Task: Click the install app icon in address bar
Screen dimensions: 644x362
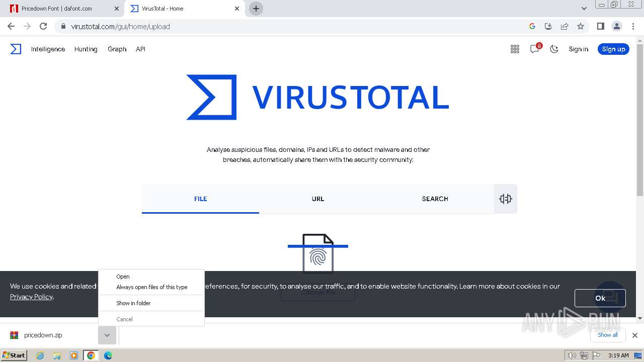Action: click(548, 26)
